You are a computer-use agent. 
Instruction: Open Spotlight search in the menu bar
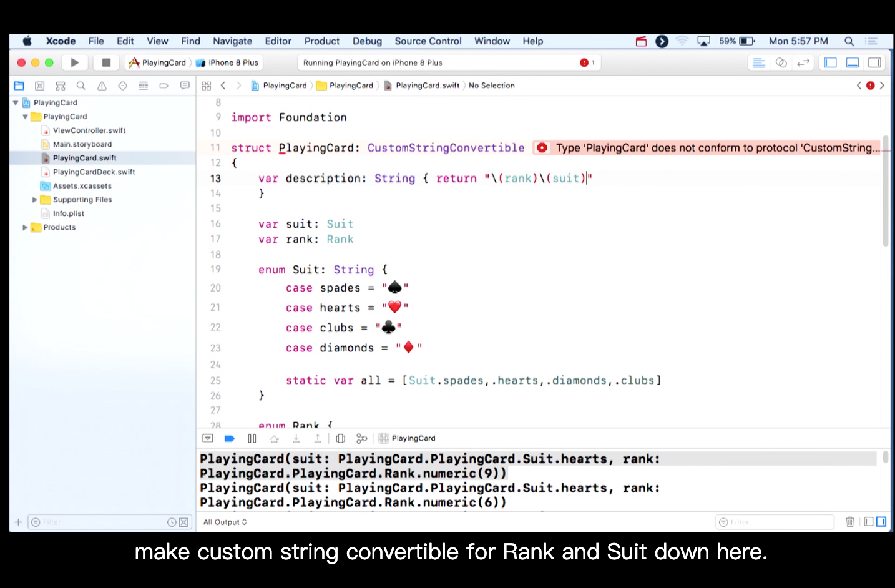click(x=849, y=41)
